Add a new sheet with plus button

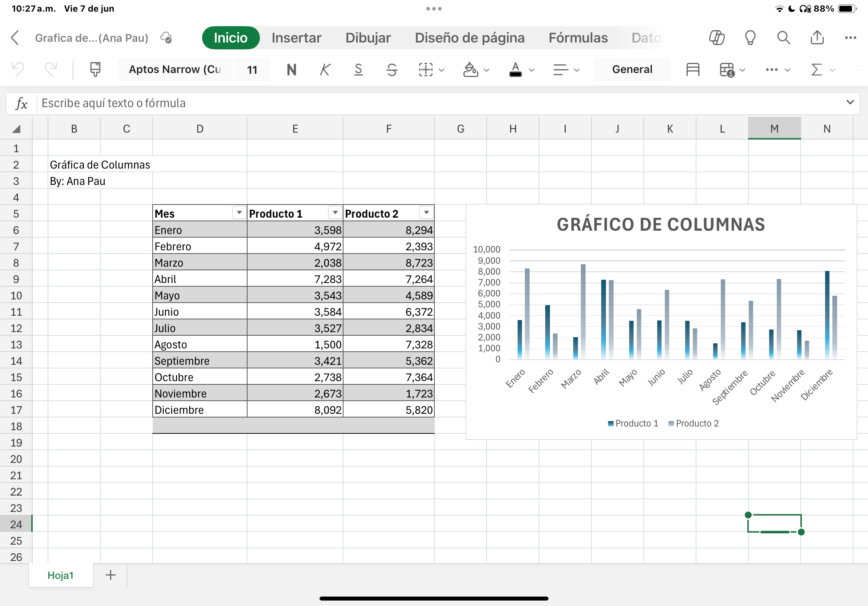[110, 575]
